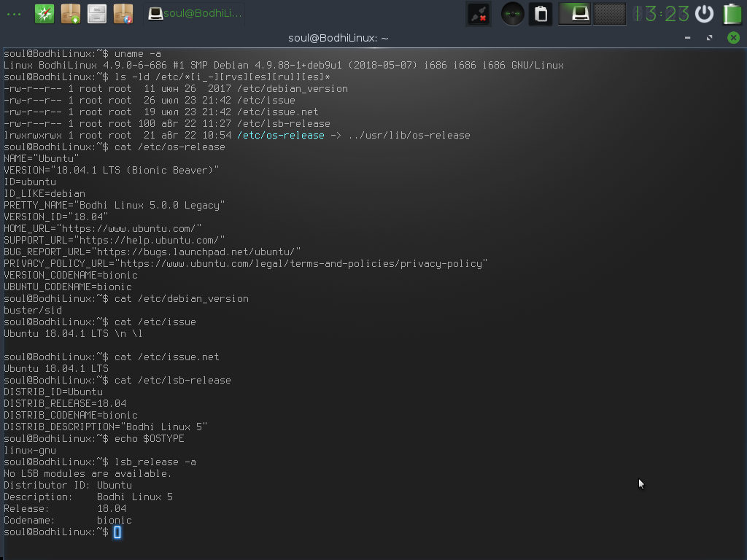Click the "ls -ld /etc/*" command line
This screenshot has height=560, width=747.
pyautogui.click(x=167, y=77)
